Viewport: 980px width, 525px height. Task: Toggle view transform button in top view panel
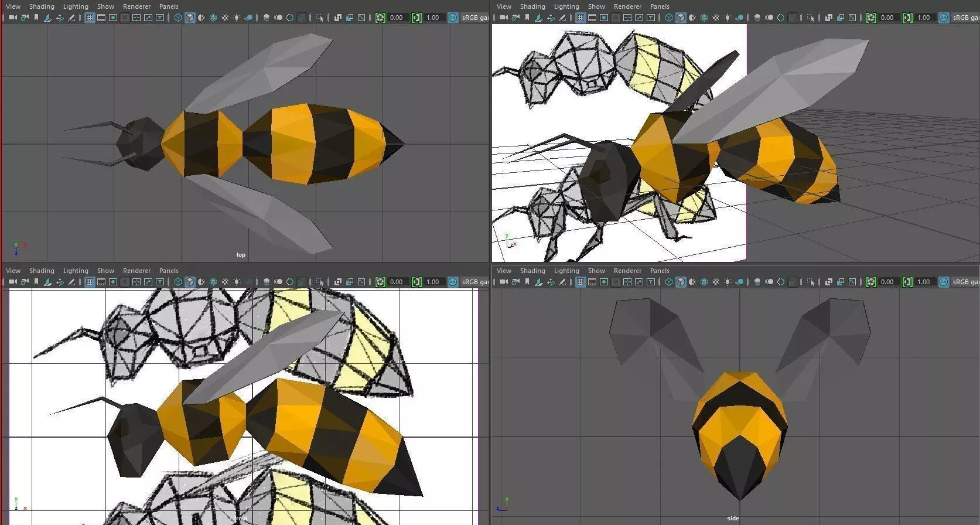coord(453,18)
